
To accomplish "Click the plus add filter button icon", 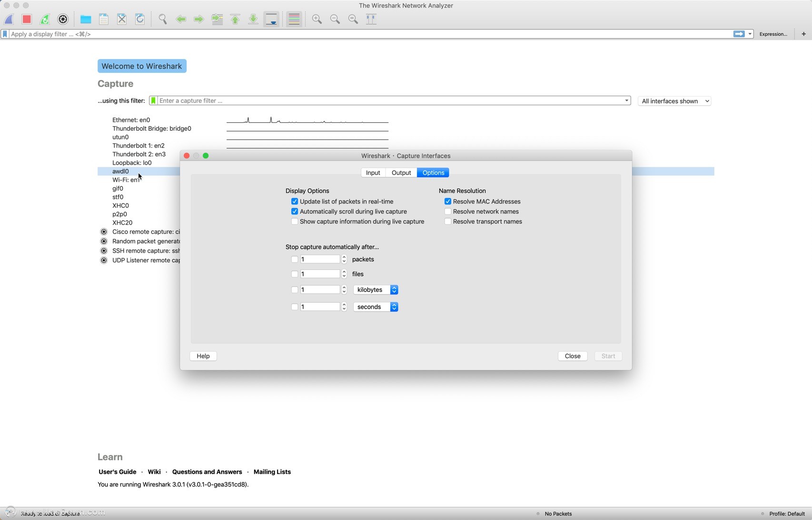I will [803, 34].
